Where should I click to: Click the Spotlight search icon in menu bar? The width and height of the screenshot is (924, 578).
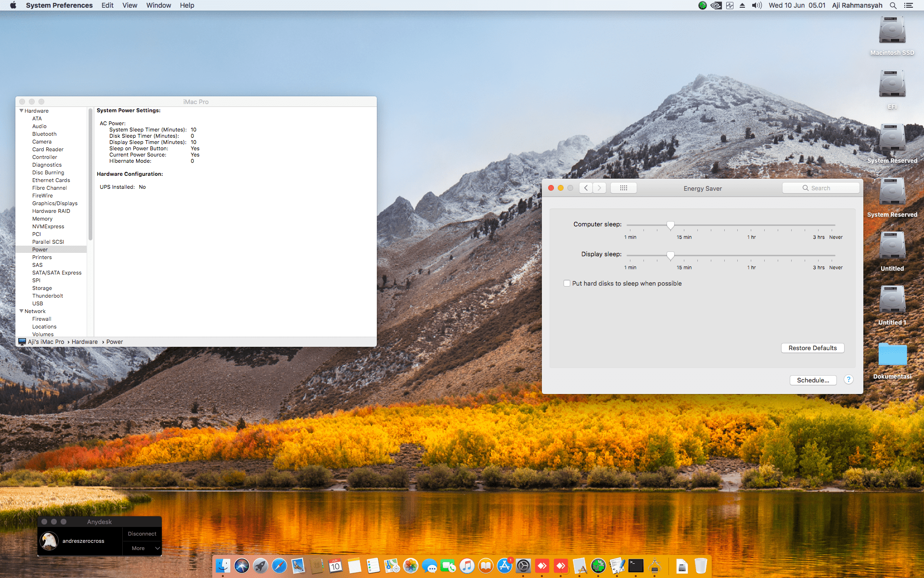[893, 5]
